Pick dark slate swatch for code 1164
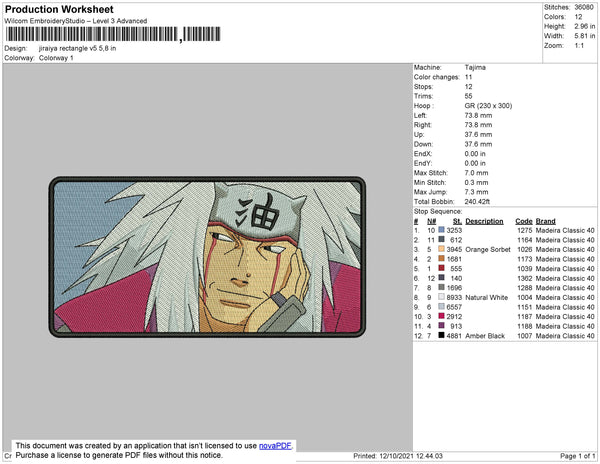The height and width of the screenshot is (464, 600). point(441,239)
